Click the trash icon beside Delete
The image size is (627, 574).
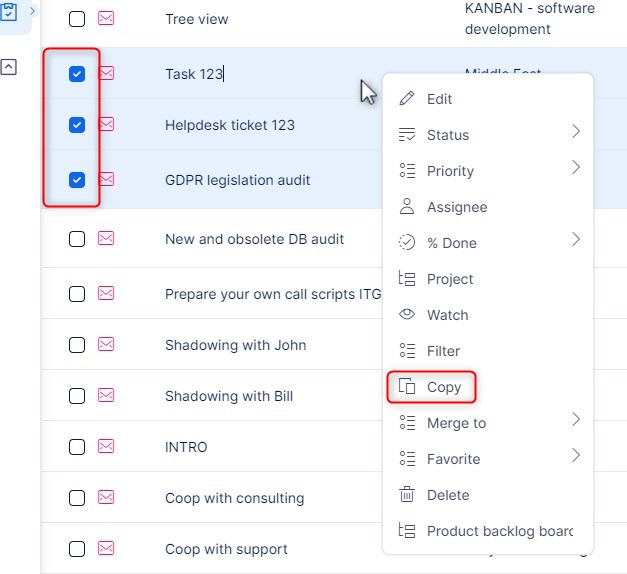pos(407,495)
